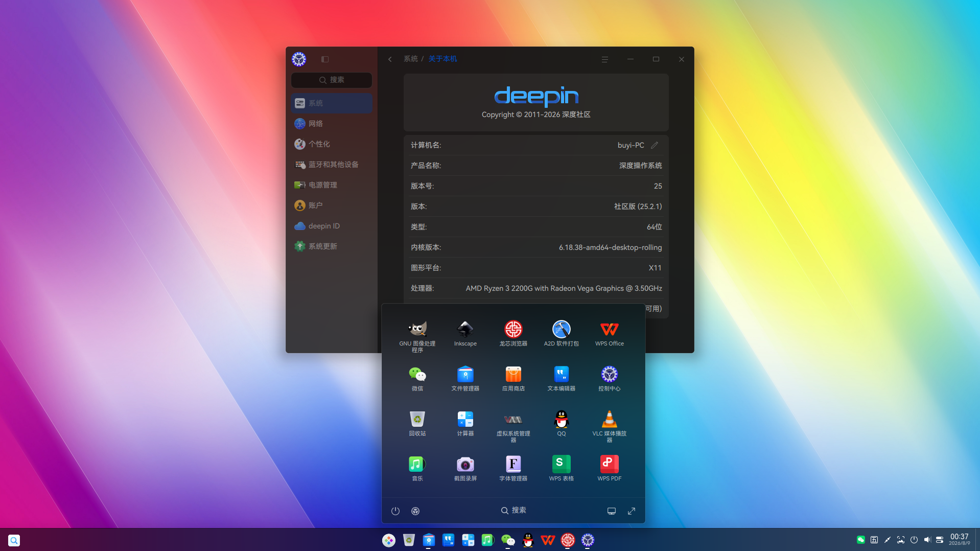Image resolution: width=980 pixels, height=551 pixels.
Task: Launch 文本编辑器 from launcher
Action: [x=561, y=378]
